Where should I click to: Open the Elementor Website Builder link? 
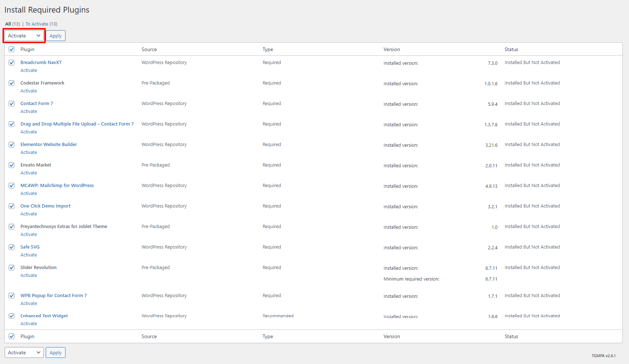coord(49,145)
